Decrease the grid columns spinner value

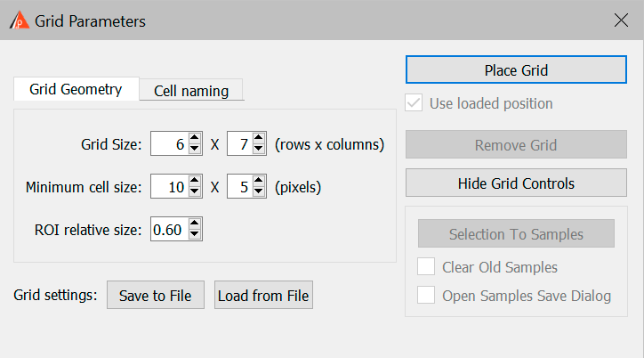tap(258, 149)
